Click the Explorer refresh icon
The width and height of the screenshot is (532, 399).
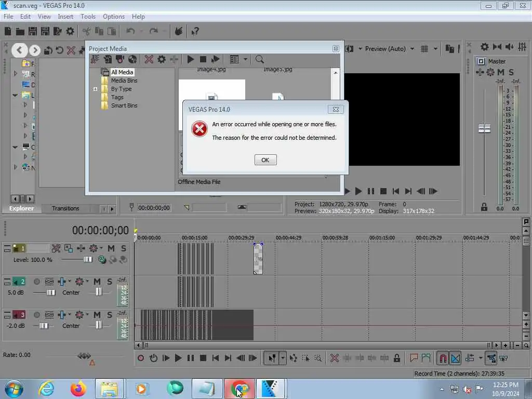59,50
